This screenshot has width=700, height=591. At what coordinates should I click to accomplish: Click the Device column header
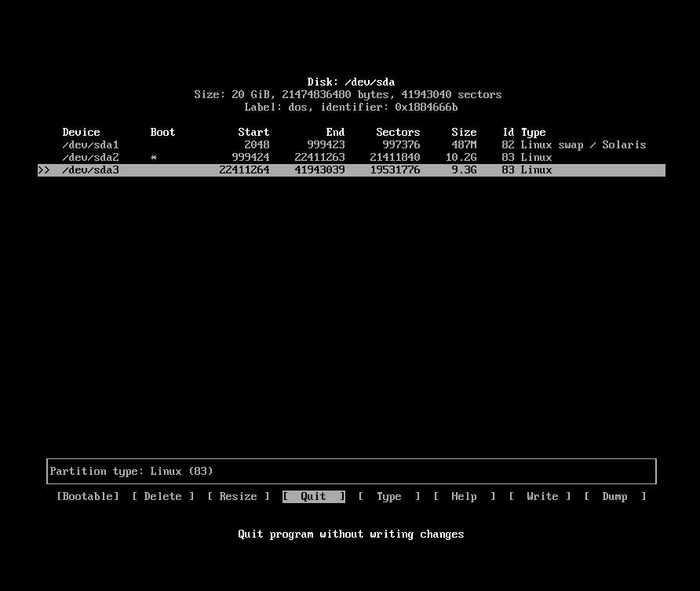click(81, 132)
